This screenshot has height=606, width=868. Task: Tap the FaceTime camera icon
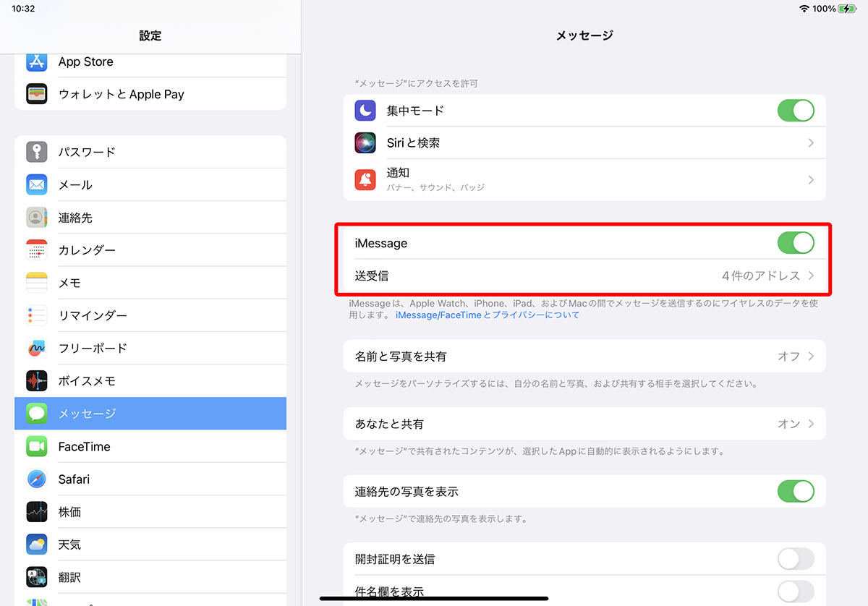coord(37,446)
